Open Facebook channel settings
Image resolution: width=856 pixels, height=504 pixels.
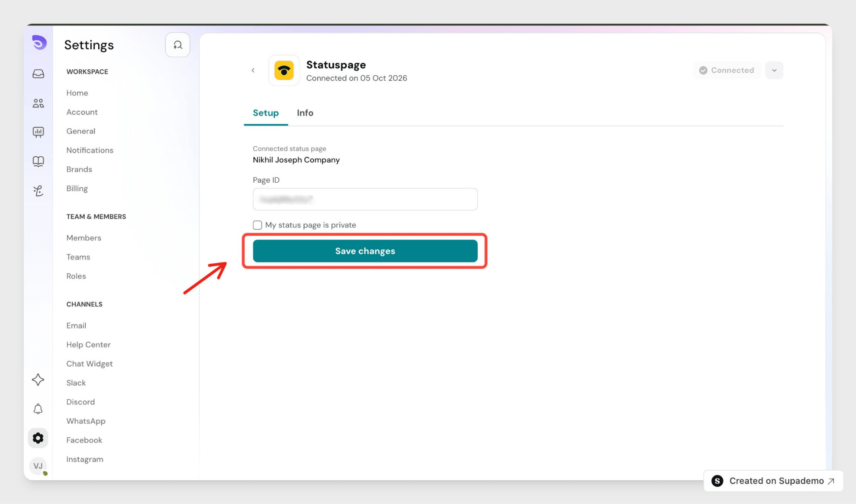(x=84, y=440)
